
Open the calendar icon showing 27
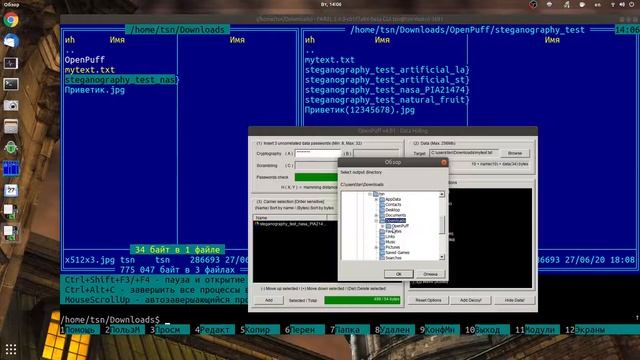(11, 190)
